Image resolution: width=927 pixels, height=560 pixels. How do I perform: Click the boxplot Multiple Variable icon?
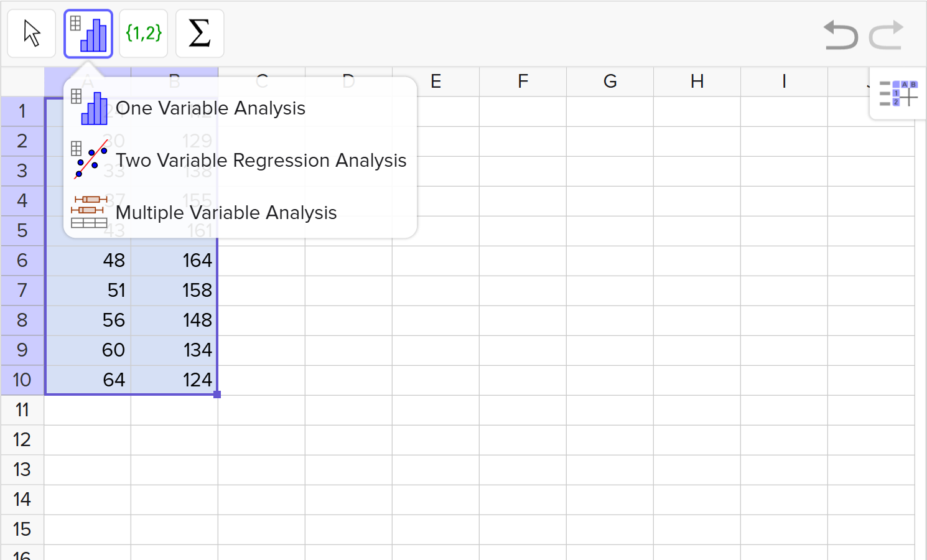pyautogui.click(x=89, y=212)
